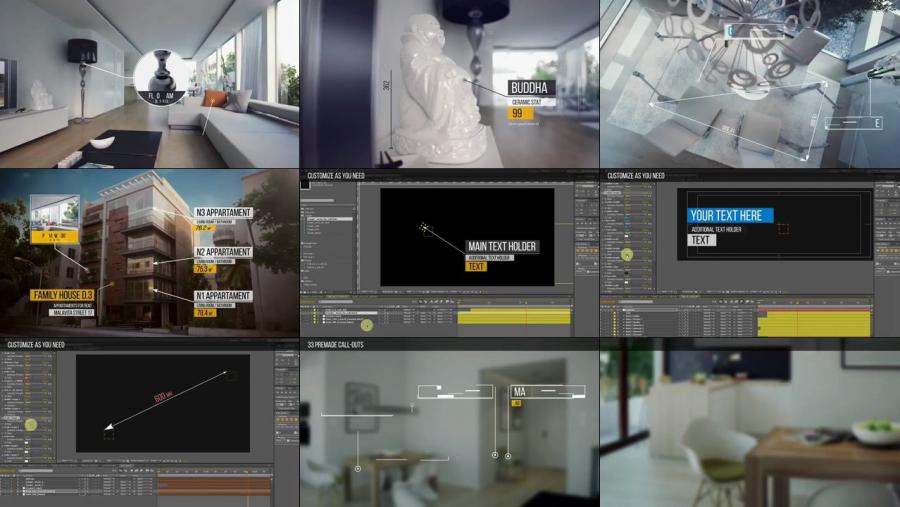Click the BUDDHA call-out title label

pos(530,88)
